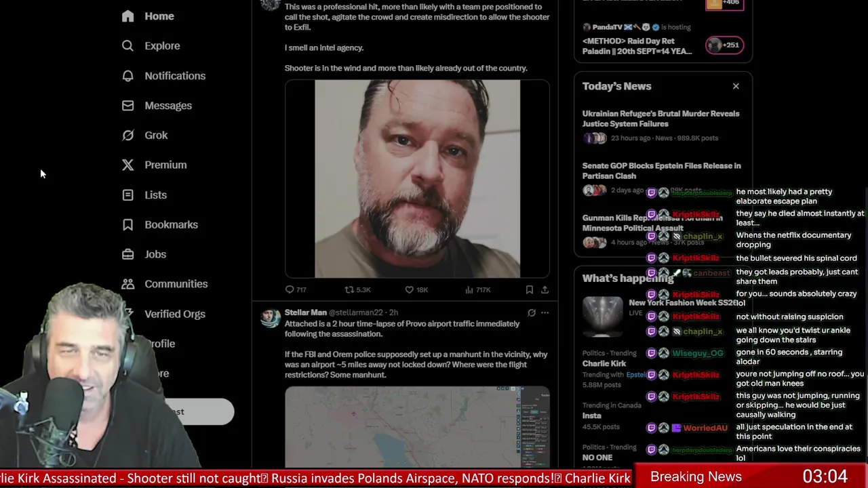Open the Lists icon
Image resolution: width=868 pixels, height=488 pixels.
point(127,195)
